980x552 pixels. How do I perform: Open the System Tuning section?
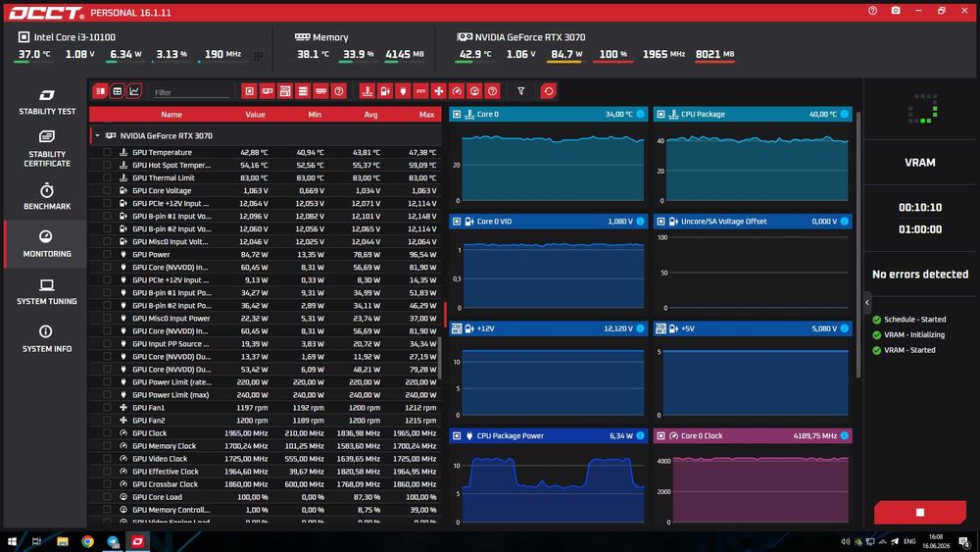(46, 292)
